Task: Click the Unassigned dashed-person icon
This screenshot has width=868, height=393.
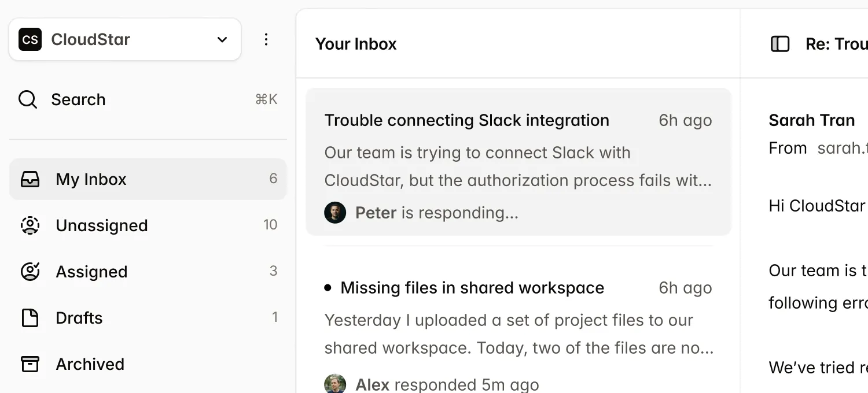Action: coord(30,225)
